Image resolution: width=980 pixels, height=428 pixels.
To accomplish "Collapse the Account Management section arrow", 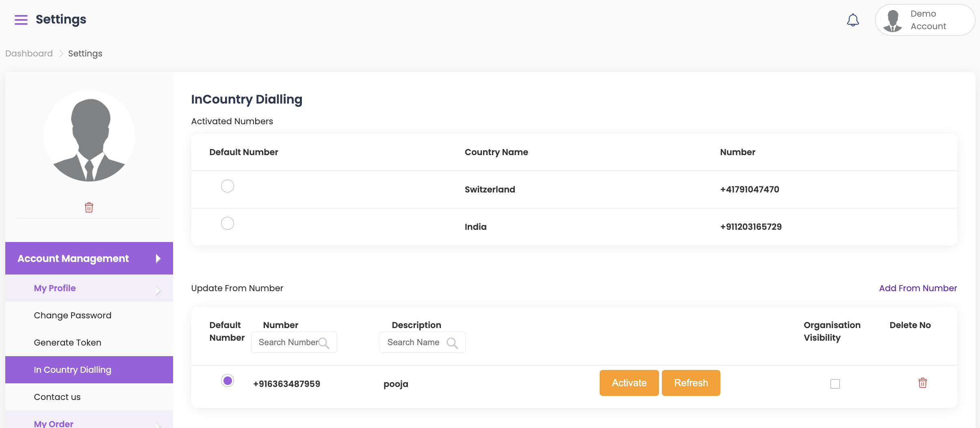I will click(158, 259).
